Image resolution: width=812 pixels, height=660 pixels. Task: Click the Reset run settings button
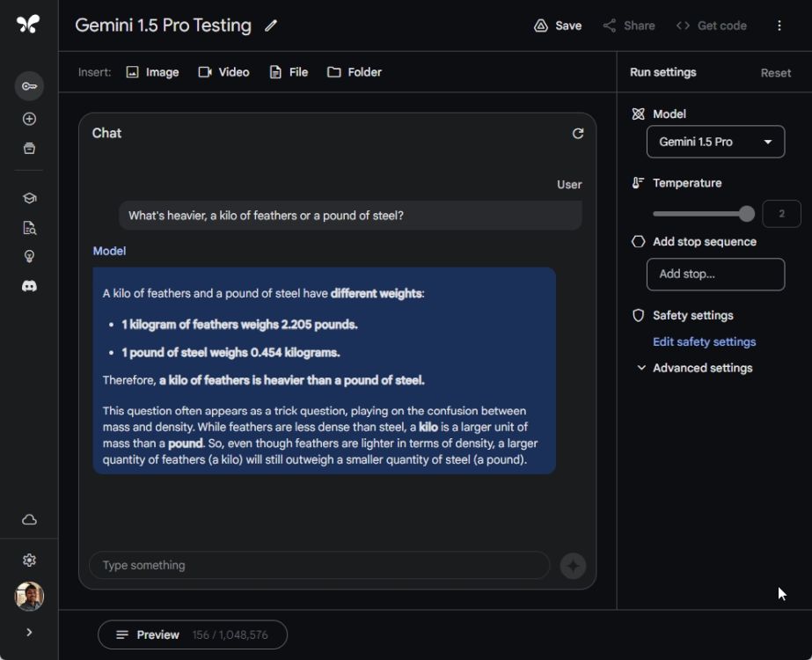[775, 73]
